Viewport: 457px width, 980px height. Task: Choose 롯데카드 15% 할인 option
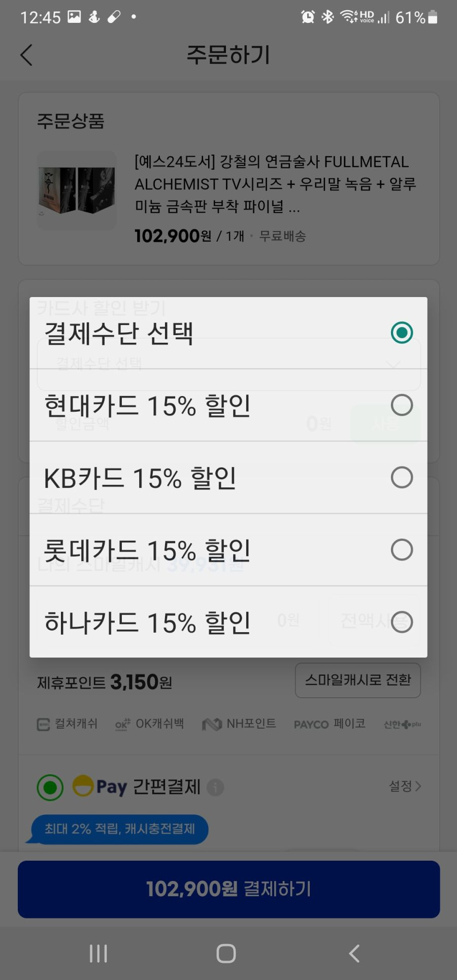[x=228, y=550]
